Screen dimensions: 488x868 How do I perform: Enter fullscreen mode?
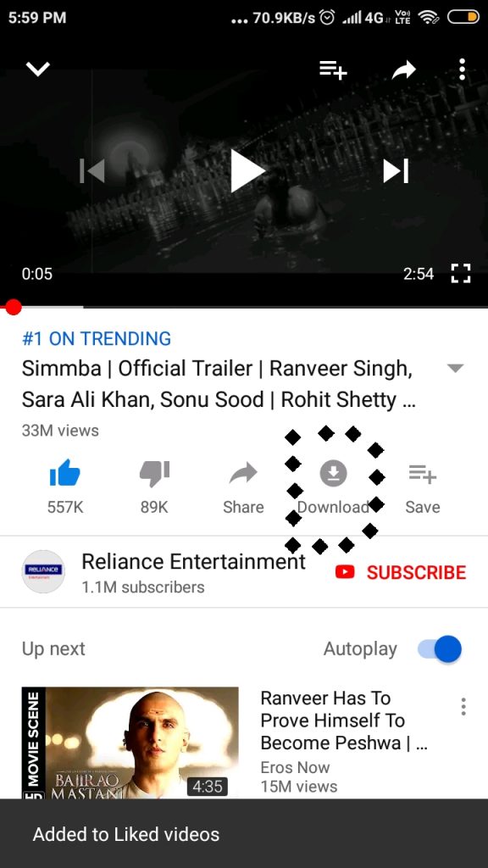coord(460,274)
